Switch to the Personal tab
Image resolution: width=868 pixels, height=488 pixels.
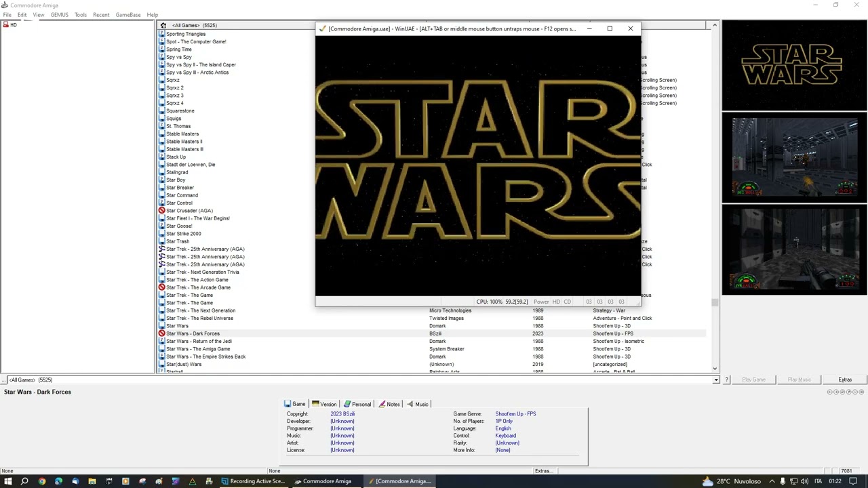click(x=357, y=404)
